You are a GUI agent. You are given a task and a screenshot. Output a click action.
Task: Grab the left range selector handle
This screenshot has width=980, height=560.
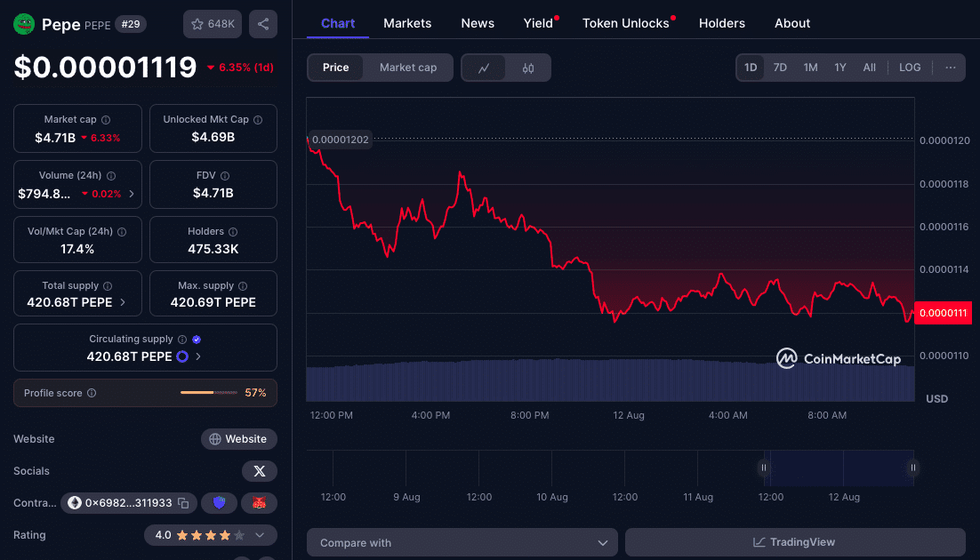coord(764,468)
